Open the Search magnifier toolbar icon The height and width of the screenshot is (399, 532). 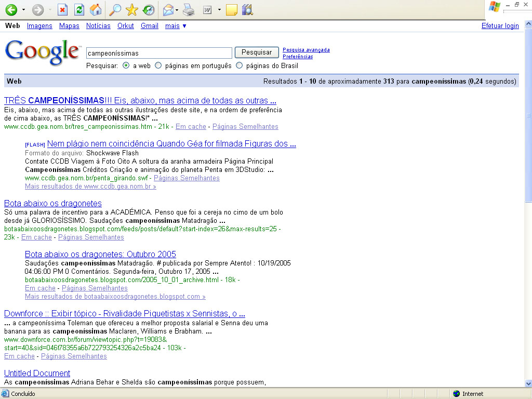115,10
